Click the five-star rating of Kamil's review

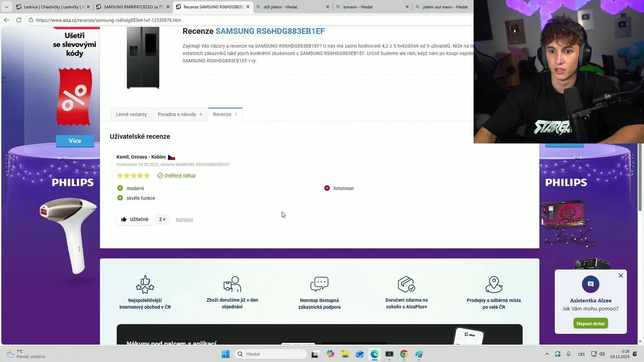(x=133, y=175)
